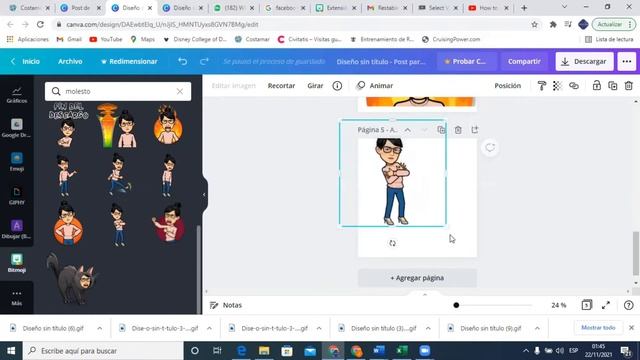Open grid view page count icon
The width and height of the screenshot is (640, 360).
pyautogui.click(x=587, y=305)
